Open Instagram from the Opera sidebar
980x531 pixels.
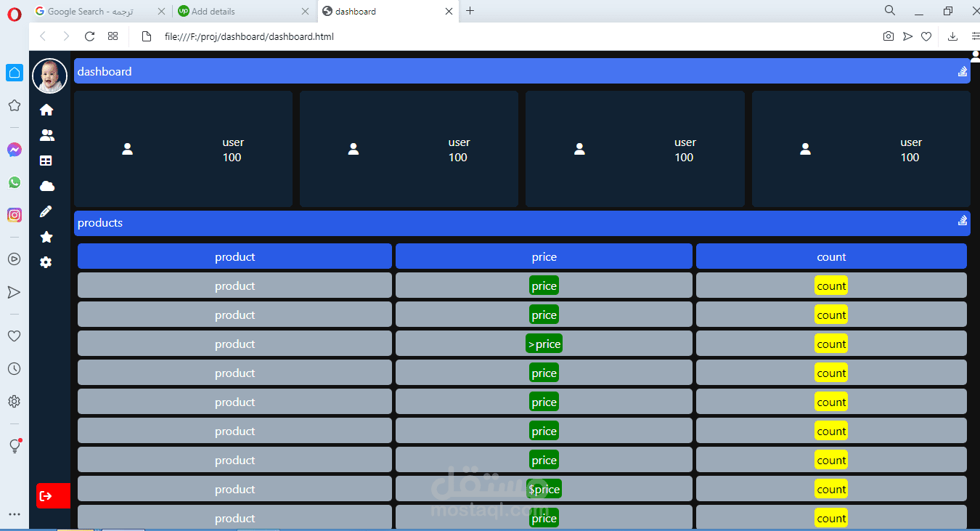14,215
